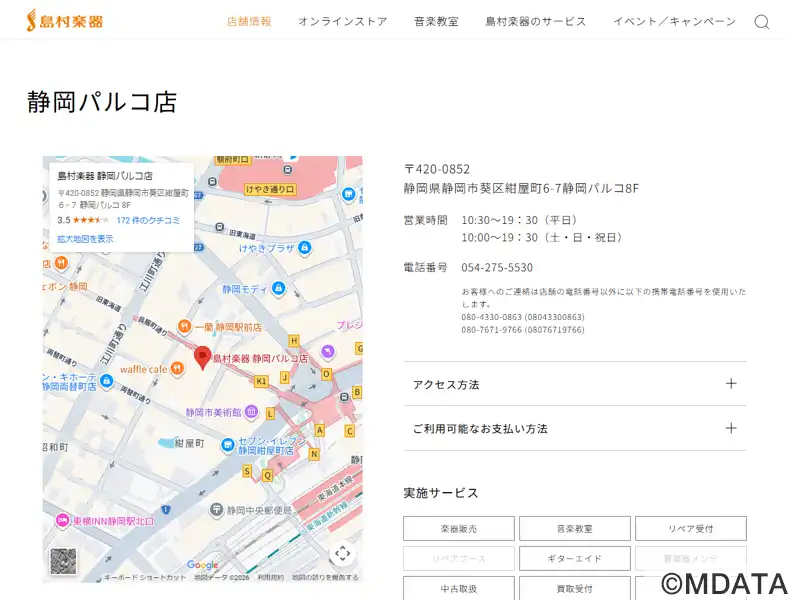Click the 静岡中央郵便局 post office icon
Screen dimensions: 800x600
pos(216,509)
